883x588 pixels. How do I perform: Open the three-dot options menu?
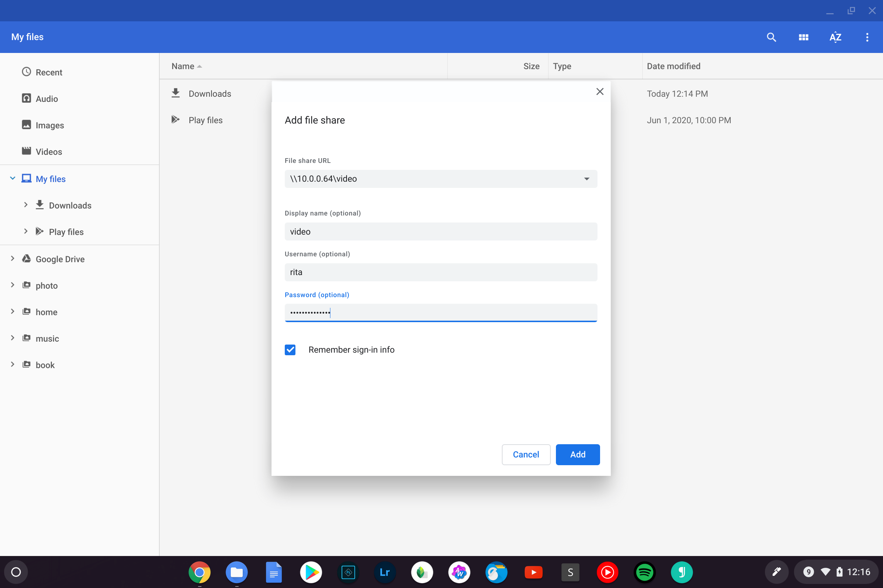867,37
